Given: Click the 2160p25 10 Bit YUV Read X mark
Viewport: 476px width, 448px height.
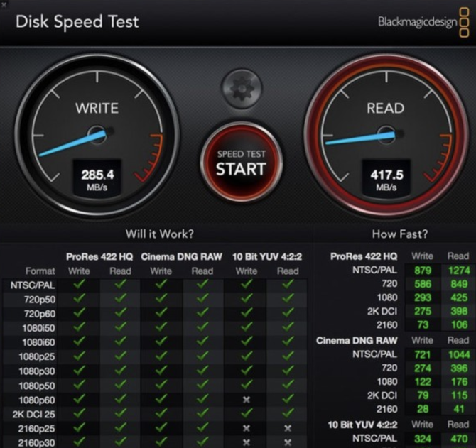Looking at the screenshot, I should [x=288, y=429].
